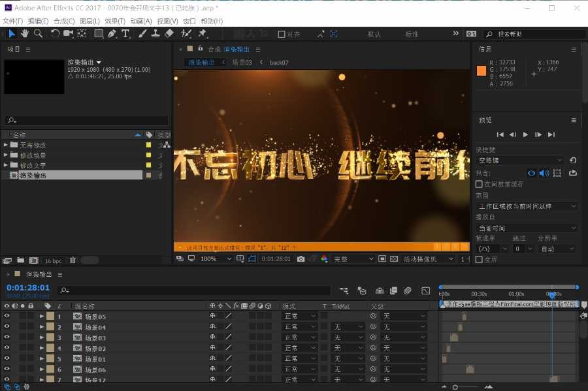
Task: Create new composition from Project panel footer
Action: coord(34,260)
